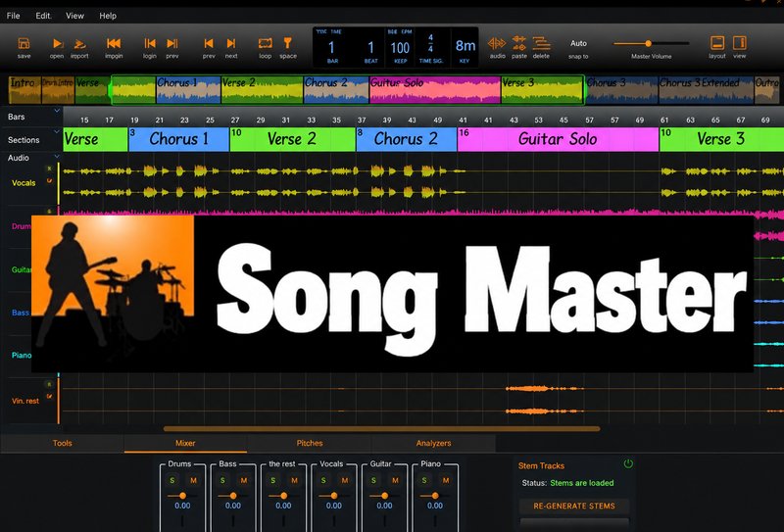Mute 'the rest' mixer channel

coord(295,480)
